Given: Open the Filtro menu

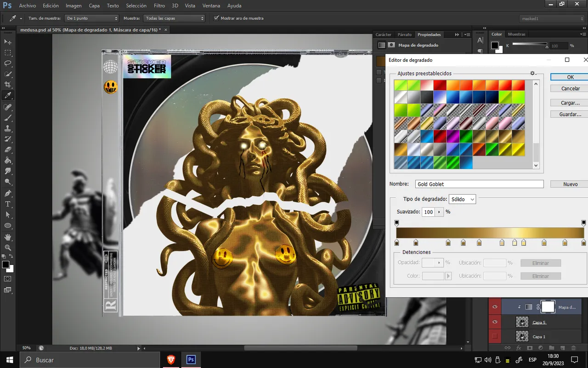Looking at the screenshot, I should (x=159, y=6).
